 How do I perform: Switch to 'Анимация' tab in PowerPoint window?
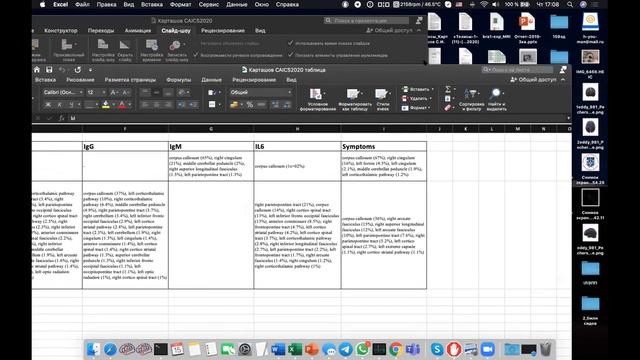pos(138,31)
